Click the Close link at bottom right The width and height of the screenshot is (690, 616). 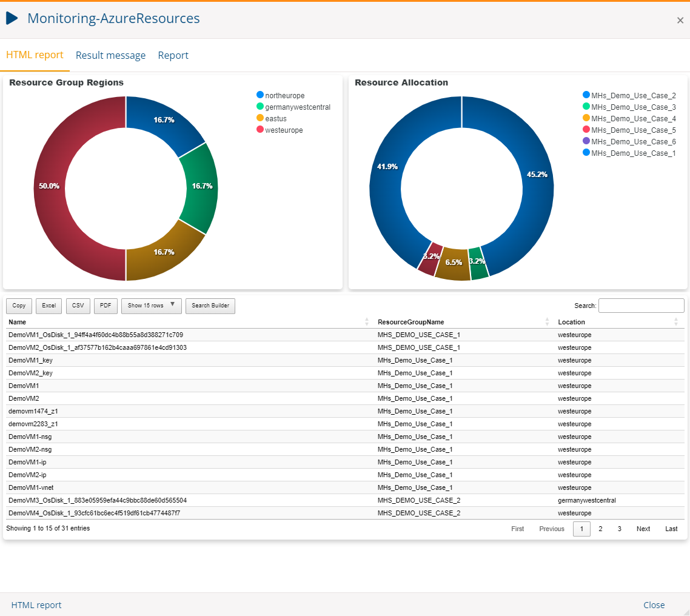pos(654,605)
